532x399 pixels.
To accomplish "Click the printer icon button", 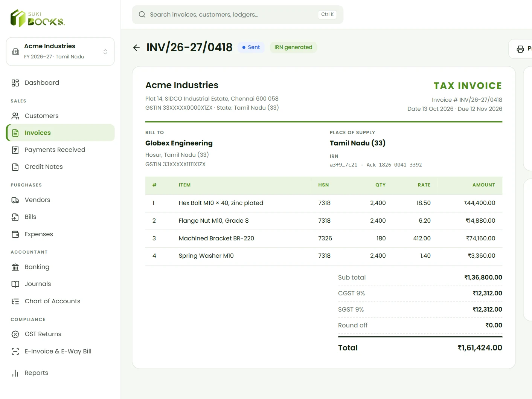I will (x=520, y=49).
